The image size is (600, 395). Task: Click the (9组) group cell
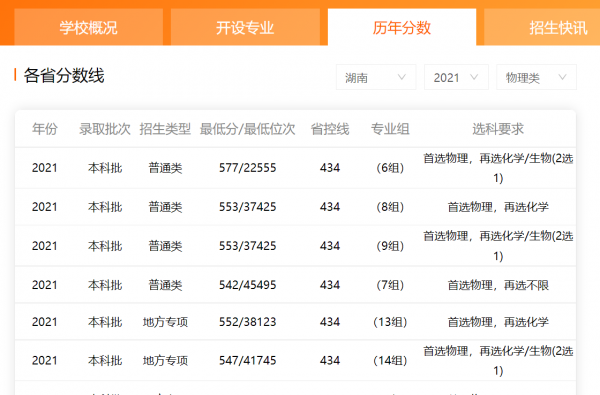pos(390,246)
